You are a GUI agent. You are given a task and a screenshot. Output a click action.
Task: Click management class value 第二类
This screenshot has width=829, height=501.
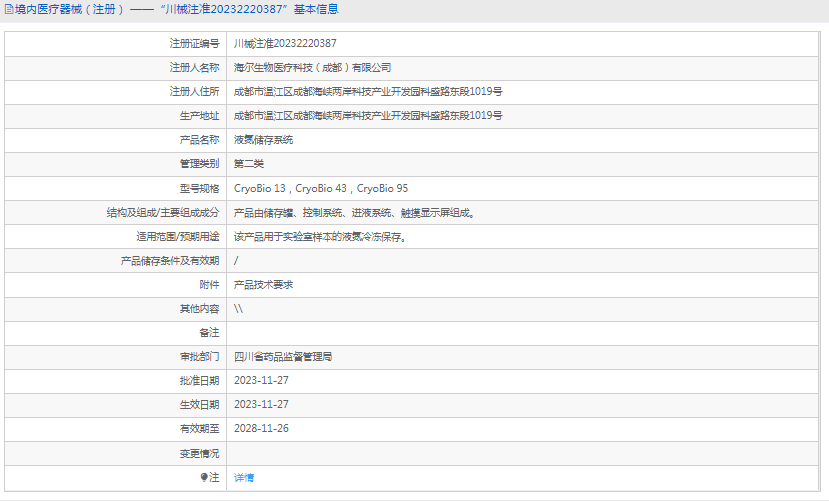click(248, 164)
